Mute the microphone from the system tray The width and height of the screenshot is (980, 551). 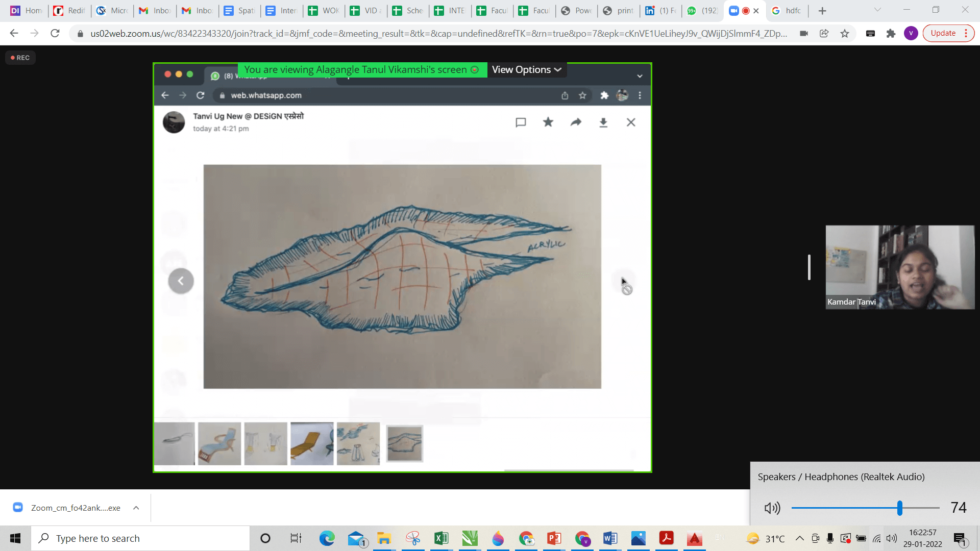click(x=829, y=538)
